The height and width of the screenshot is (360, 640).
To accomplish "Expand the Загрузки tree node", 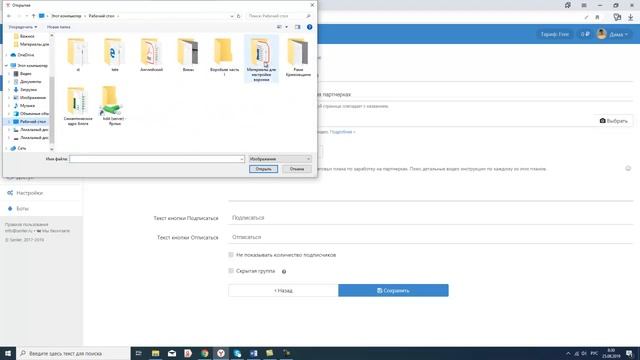I will pos(9,89).
